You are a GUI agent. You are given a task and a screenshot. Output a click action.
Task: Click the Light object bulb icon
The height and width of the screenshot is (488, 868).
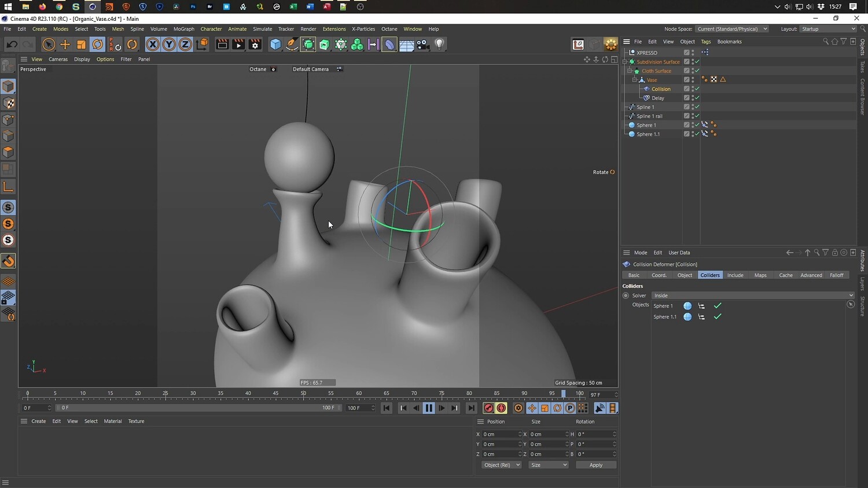click(x=439, y=45)
